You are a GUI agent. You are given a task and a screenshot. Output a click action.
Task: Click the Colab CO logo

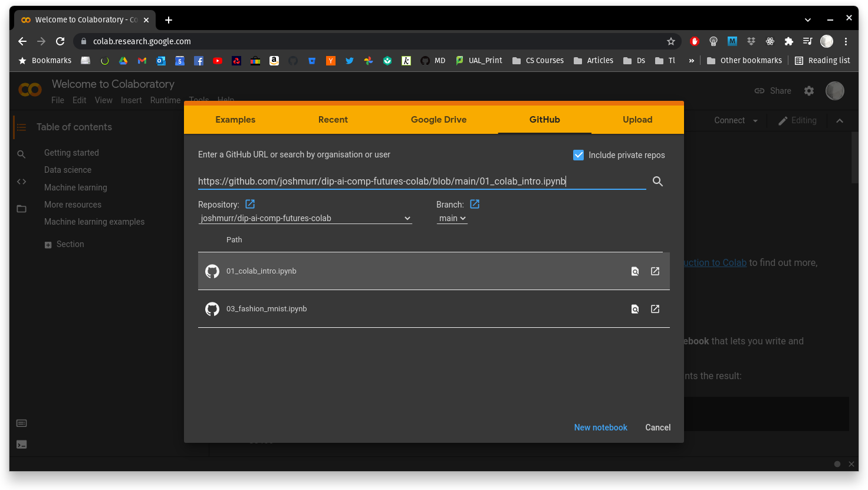(x=30, y=90)
